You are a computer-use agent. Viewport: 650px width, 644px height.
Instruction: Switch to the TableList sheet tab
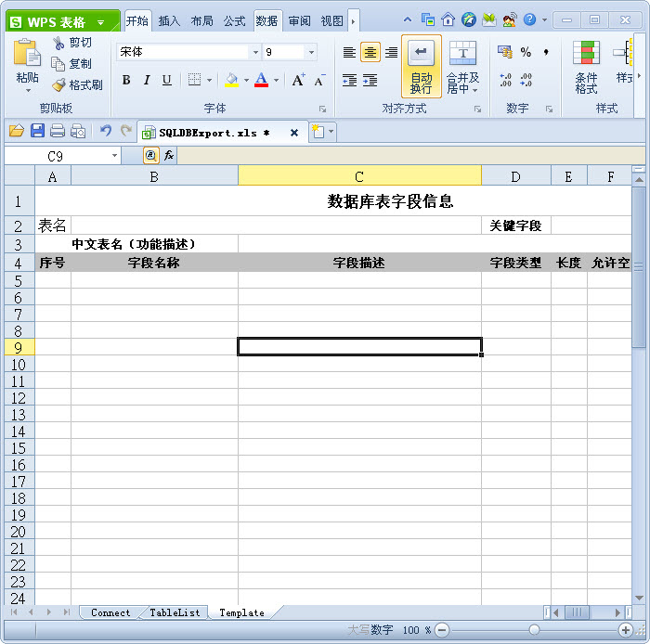pos(175,612)
